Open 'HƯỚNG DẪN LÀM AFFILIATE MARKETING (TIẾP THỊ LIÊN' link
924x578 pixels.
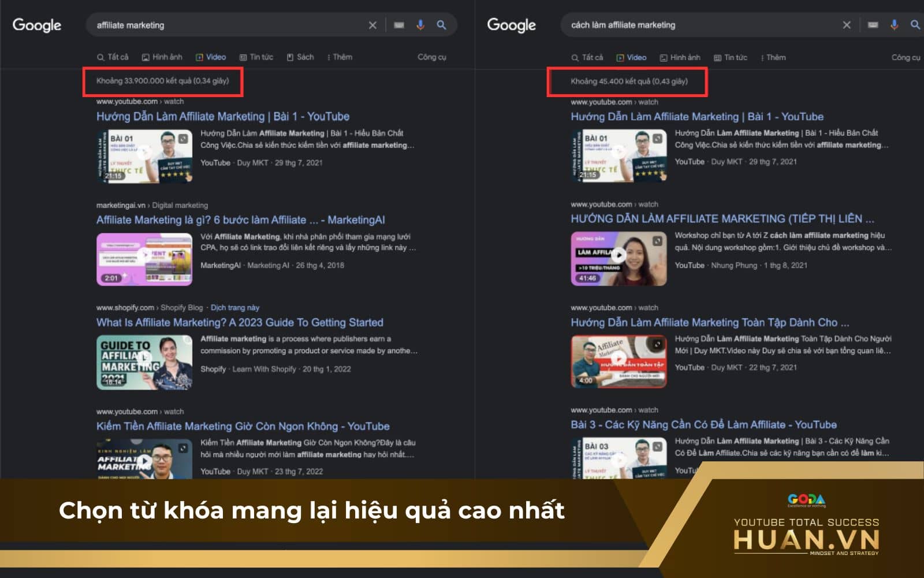(722, 218)
